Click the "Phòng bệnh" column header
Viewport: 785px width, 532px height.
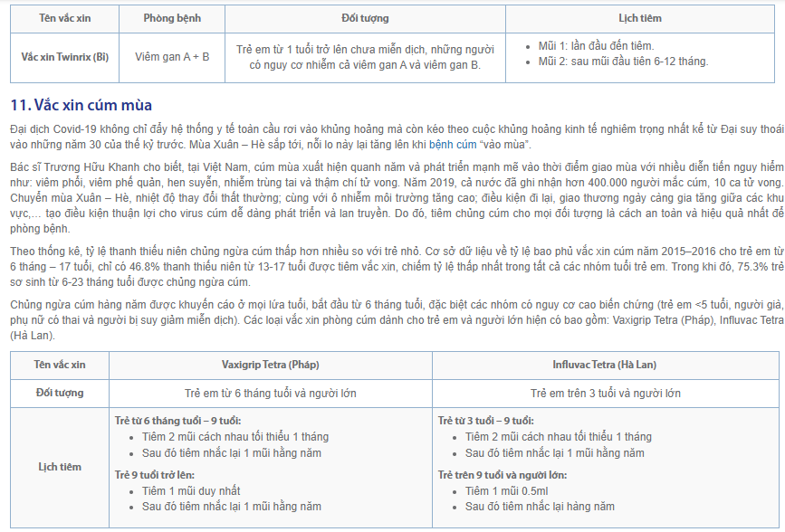[x=172, y=18]
